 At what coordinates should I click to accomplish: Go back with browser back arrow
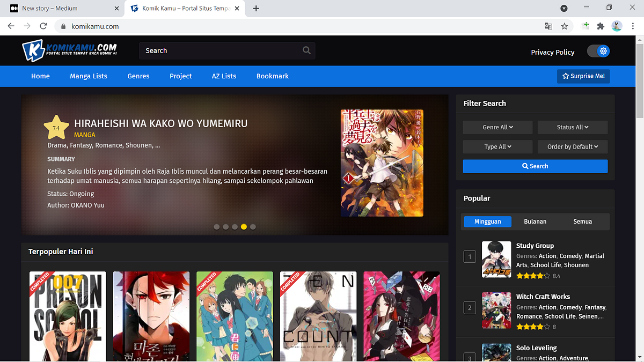pos(11,26)
